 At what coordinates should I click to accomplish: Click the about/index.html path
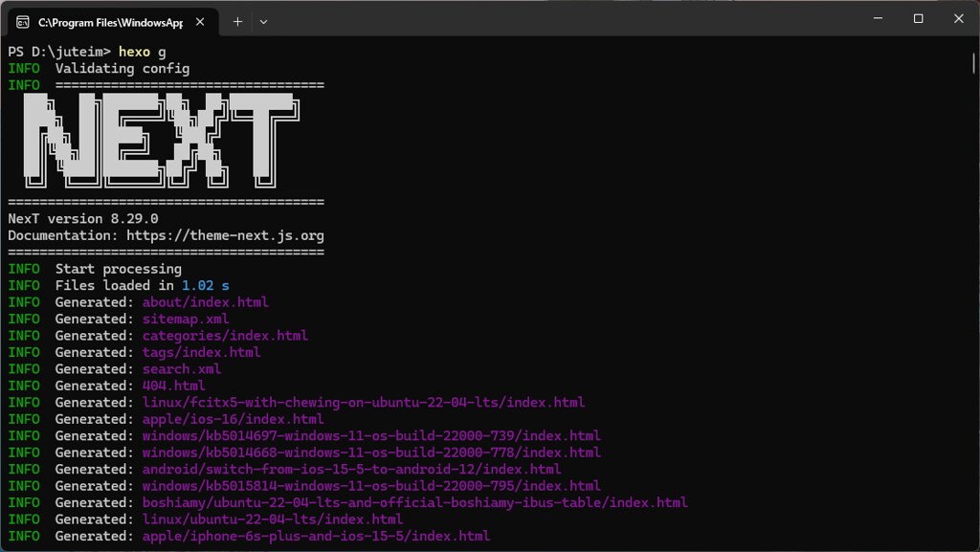coord(206,302)
